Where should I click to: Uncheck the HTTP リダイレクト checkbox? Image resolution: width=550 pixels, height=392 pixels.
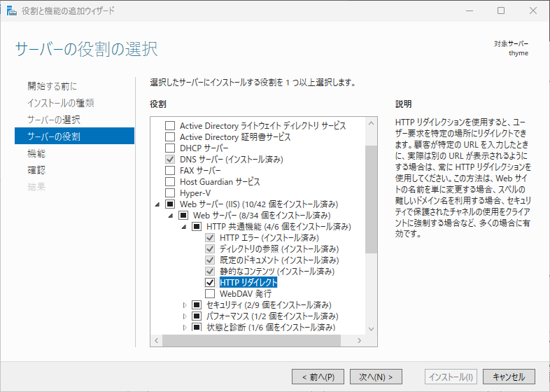click(210, 283)
